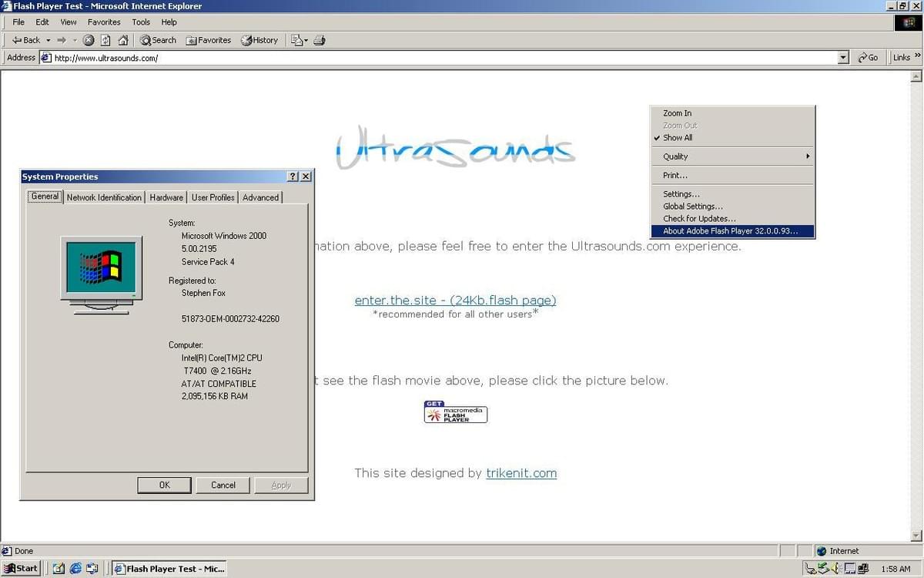Open the Tools menu
The width and height of the screenshot is (924, 578).
pos(141,22)
